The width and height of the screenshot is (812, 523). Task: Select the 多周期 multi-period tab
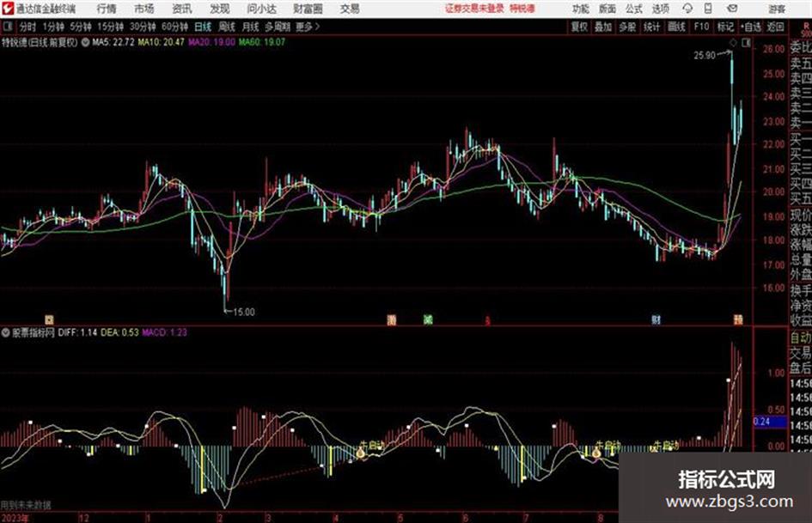click(x=278, y=27)
